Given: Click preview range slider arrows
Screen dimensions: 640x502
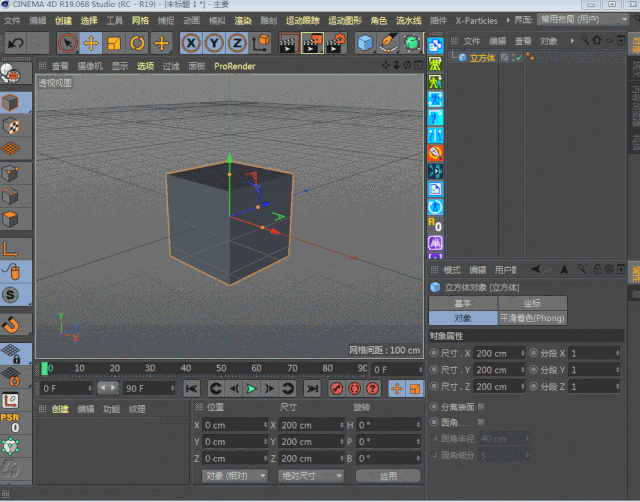Looking at the screenshot, I should pos(108,388).
